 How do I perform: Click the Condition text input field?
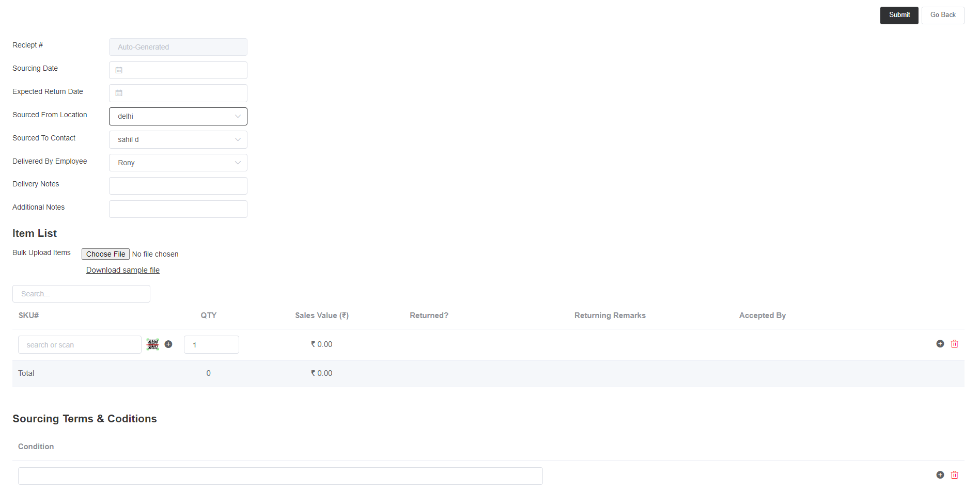click(280, 476)
